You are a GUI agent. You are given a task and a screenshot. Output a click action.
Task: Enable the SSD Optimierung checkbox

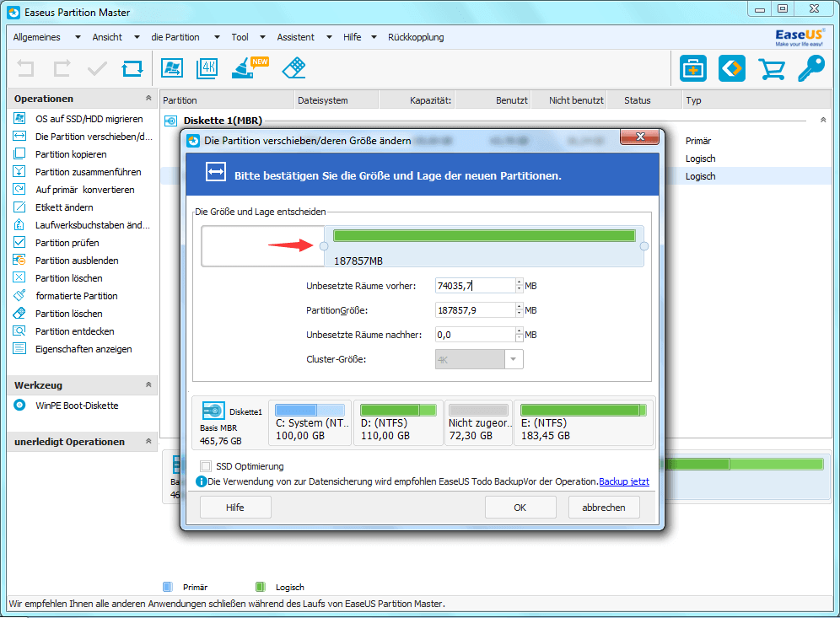pos(206,466)
